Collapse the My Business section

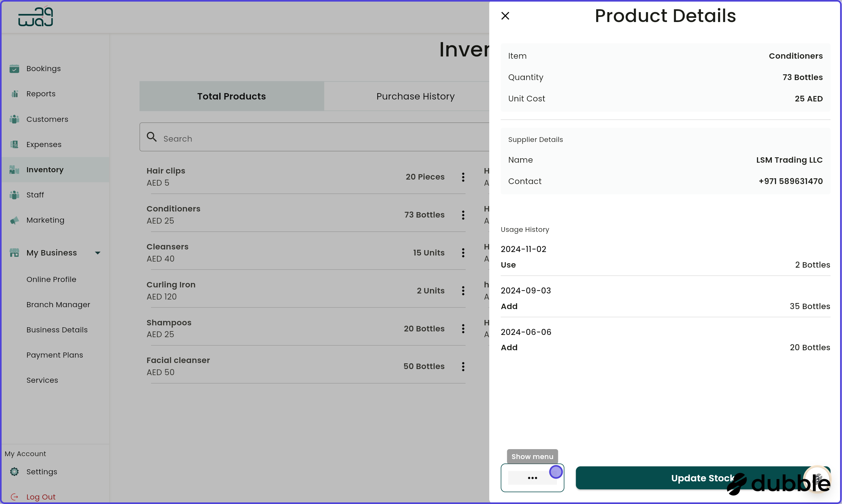coord(98,253)
